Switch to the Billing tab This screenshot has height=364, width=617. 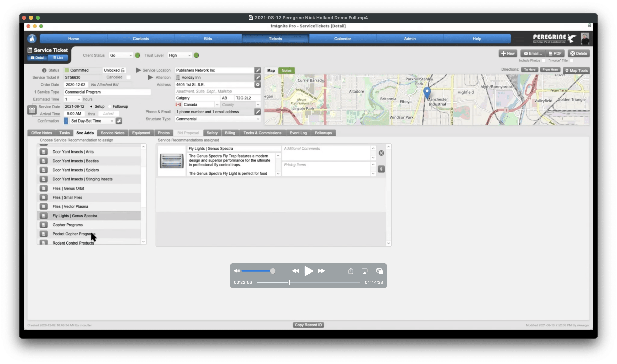(x=230, y=133)
